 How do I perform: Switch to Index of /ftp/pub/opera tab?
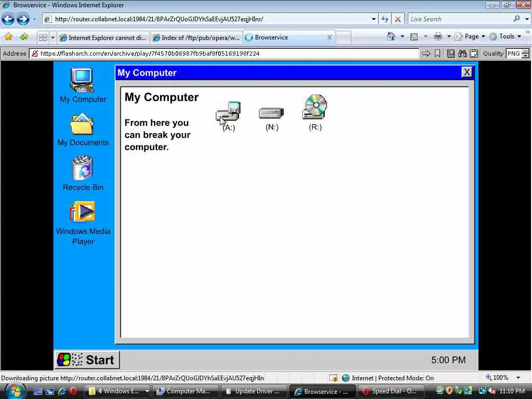tap(196, 37)
